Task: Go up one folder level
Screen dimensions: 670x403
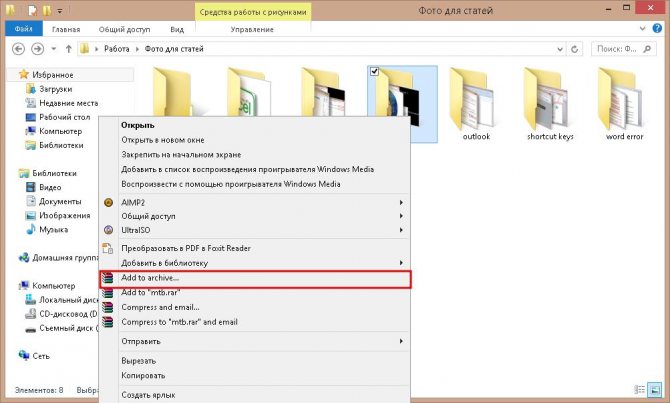Action: (68, 49)
